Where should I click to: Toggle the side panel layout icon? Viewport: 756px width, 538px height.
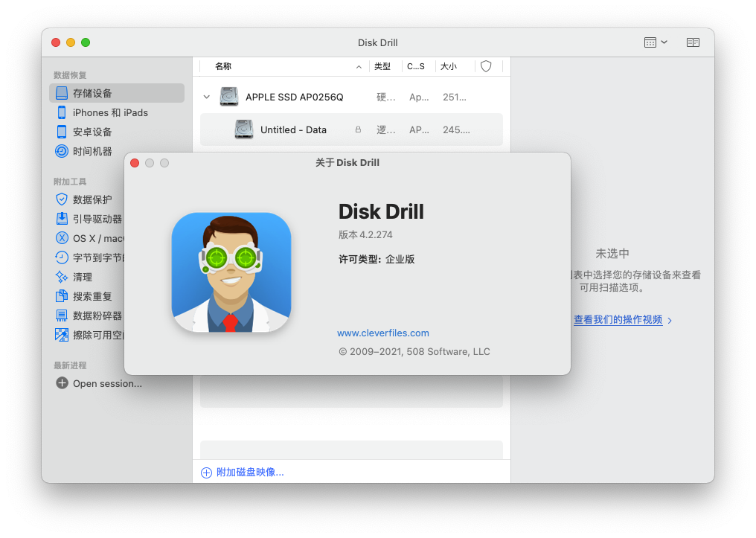point(693,42)
